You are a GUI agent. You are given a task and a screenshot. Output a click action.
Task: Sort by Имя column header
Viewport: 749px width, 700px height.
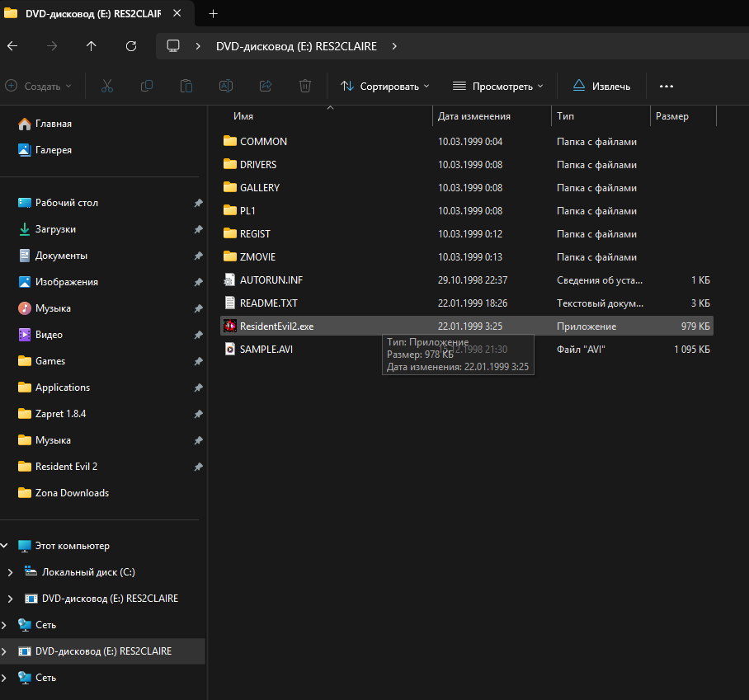(x=243, y=116)
